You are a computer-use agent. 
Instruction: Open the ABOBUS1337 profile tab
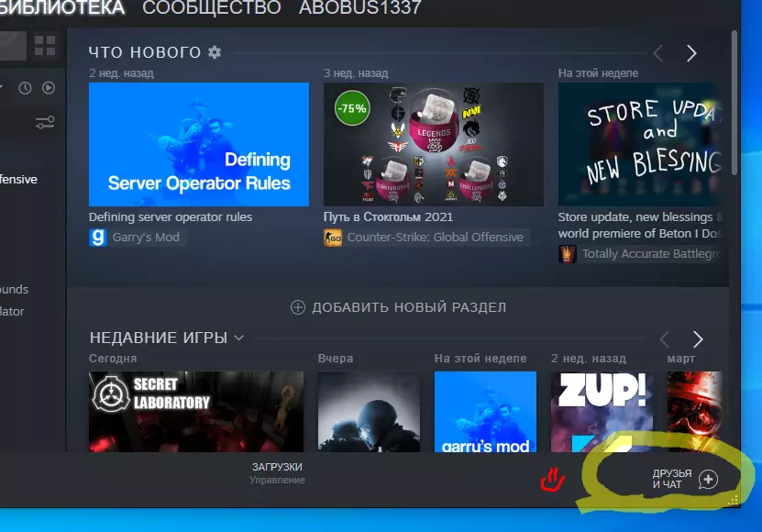pyautogui.click(x=360, y=7)
